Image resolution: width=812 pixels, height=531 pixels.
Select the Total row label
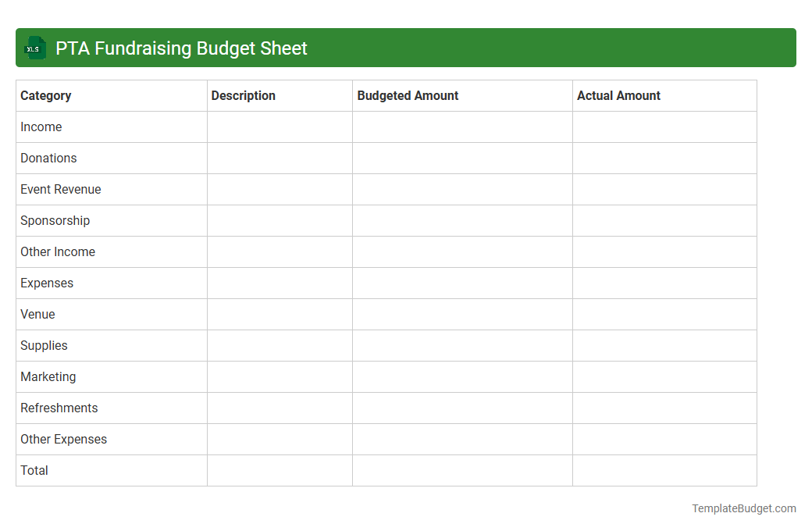click(x=34, y=470)
